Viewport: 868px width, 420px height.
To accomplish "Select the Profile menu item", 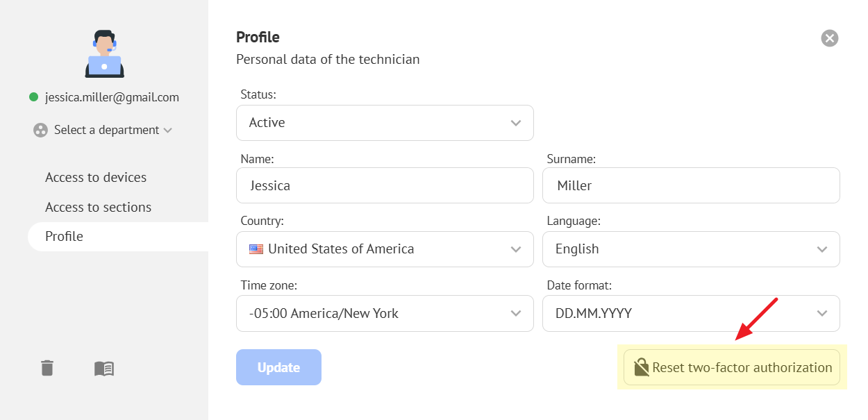I will 64,237.
